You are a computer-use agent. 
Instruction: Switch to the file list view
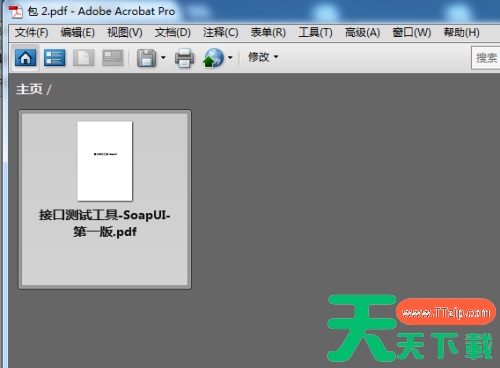[54, 58]
